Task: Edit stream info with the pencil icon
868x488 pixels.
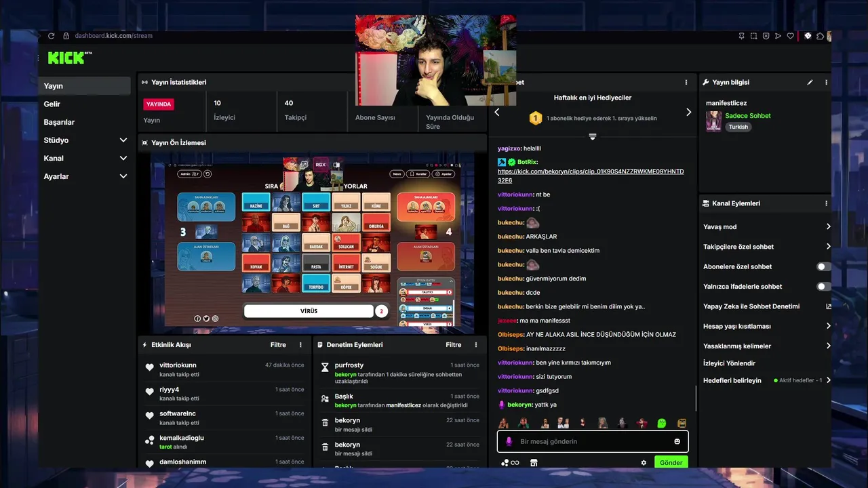Action: click(810, 82)
